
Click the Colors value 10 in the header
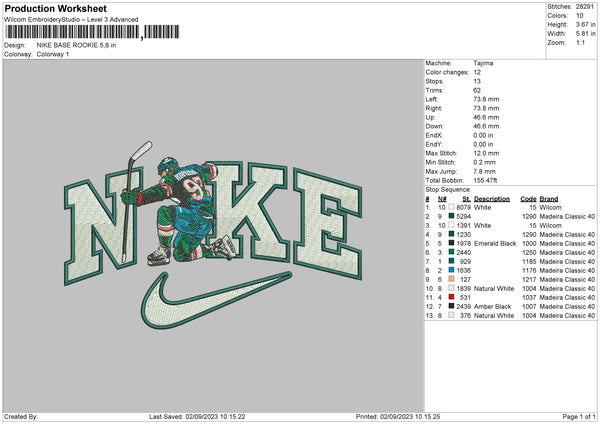point(579,16)
